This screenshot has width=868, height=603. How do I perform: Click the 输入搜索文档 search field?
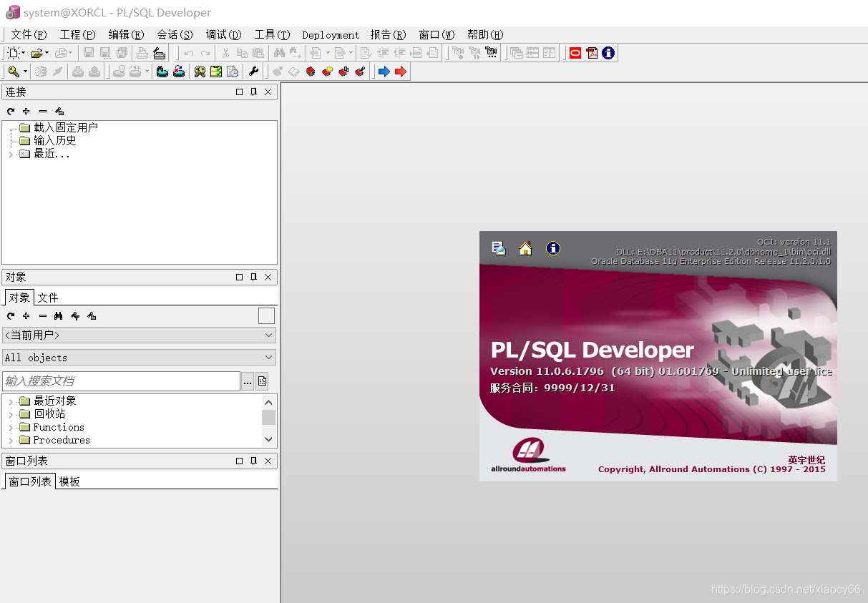[x=121, y=381]
